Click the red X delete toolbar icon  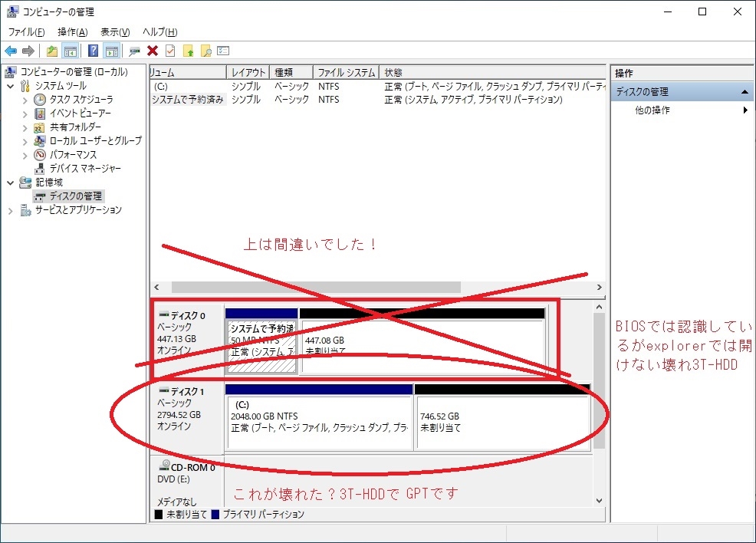coord(153,51)
